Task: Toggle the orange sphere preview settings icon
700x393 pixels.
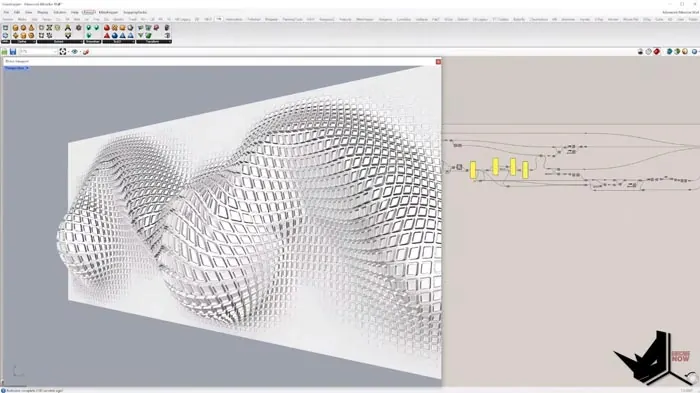Action: 685,52
